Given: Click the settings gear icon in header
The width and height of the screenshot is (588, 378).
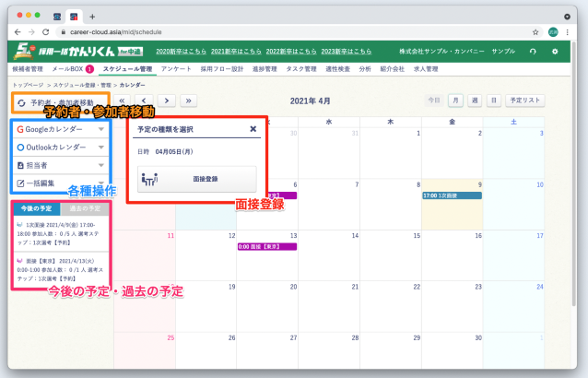Looking at the screenshot, I should 555,51.
